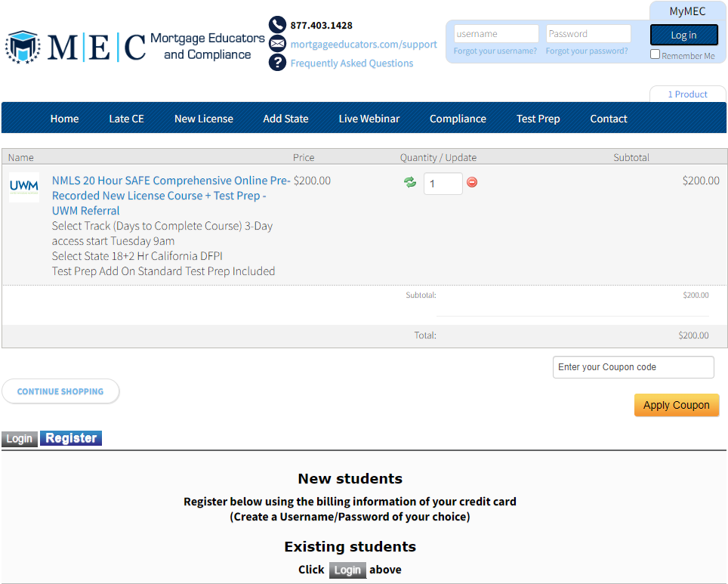
Task: Click the Quantity / Update column header
Action: tap(438, 157)
